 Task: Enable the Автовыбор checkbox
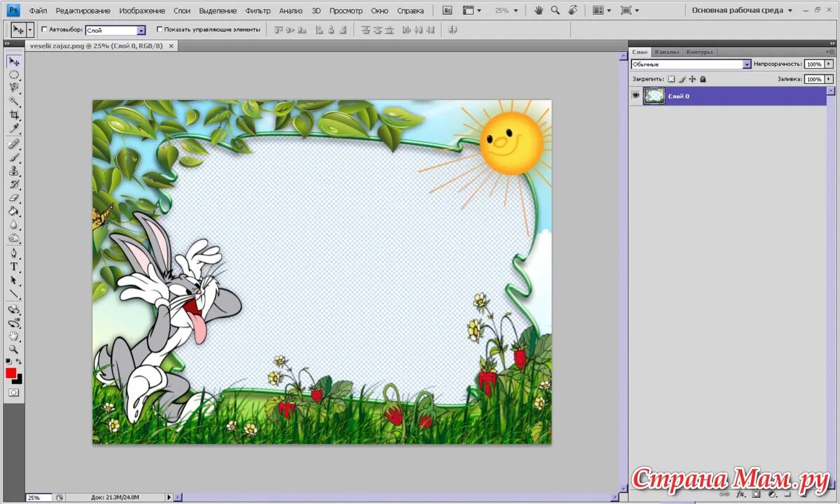coord(45,30)
